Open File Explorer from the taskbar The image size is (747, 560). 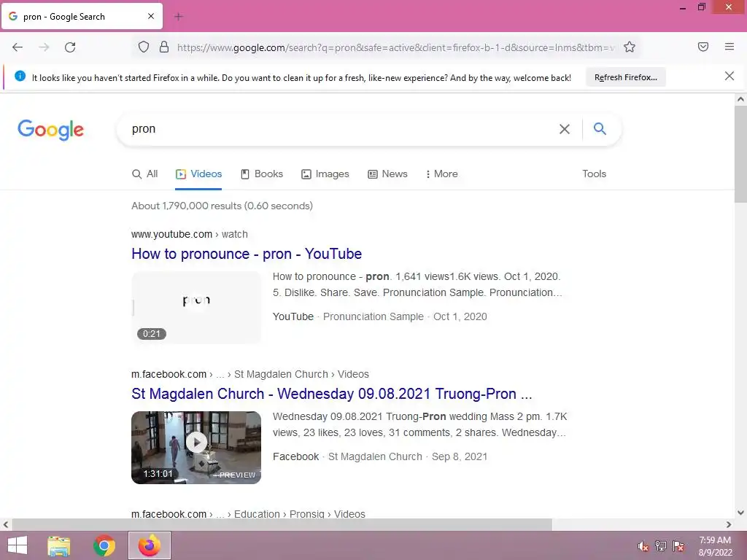pyautogui.click(x=59, y=545)
